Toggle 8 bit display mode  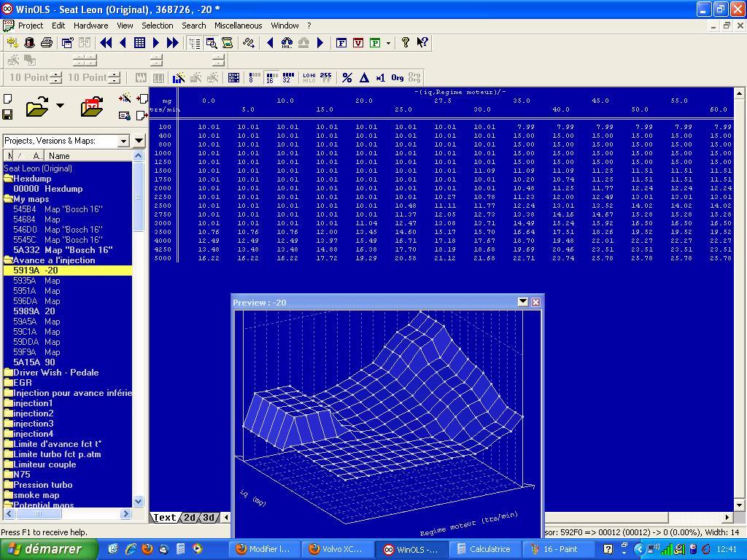click(255, 77)
